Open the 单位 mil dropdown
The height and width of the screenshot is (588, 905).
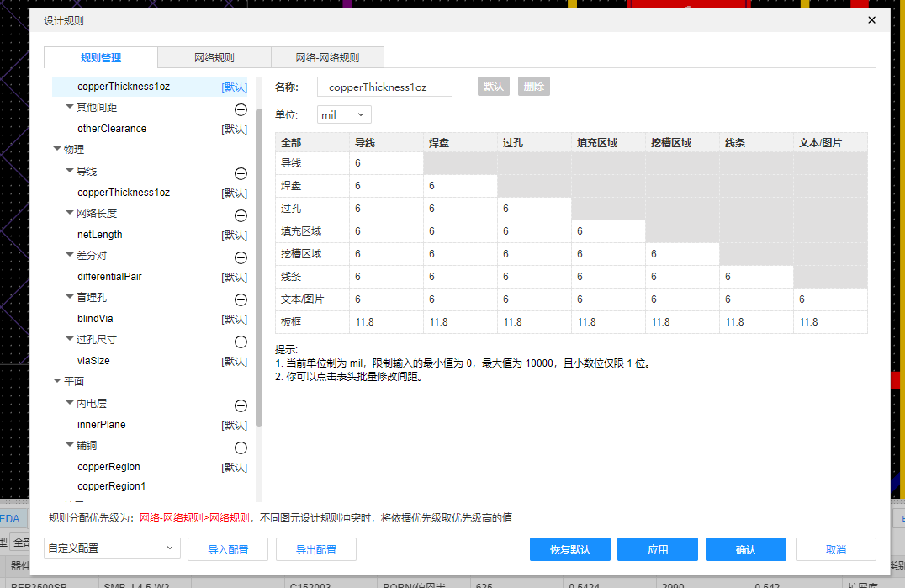coord(344,114)
